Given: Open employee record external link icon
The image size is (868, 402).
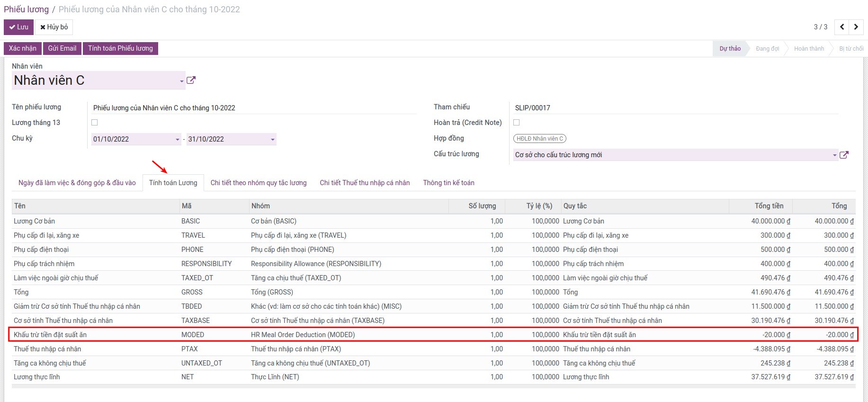Looking at the screenshot, I should (x=191, y=80).
